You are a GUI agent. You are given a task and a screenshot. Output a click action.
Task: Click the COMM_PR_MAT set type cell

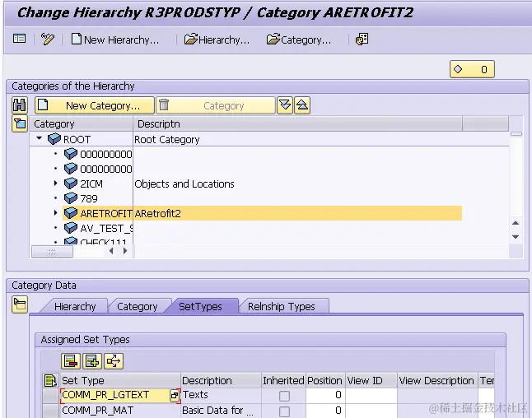[x=120, y=411]
